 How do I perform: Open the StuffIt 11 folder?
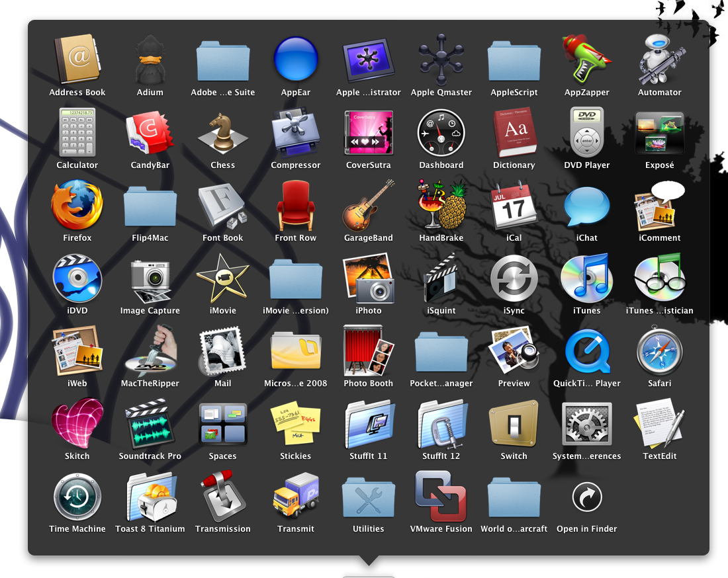pos(369,423)
